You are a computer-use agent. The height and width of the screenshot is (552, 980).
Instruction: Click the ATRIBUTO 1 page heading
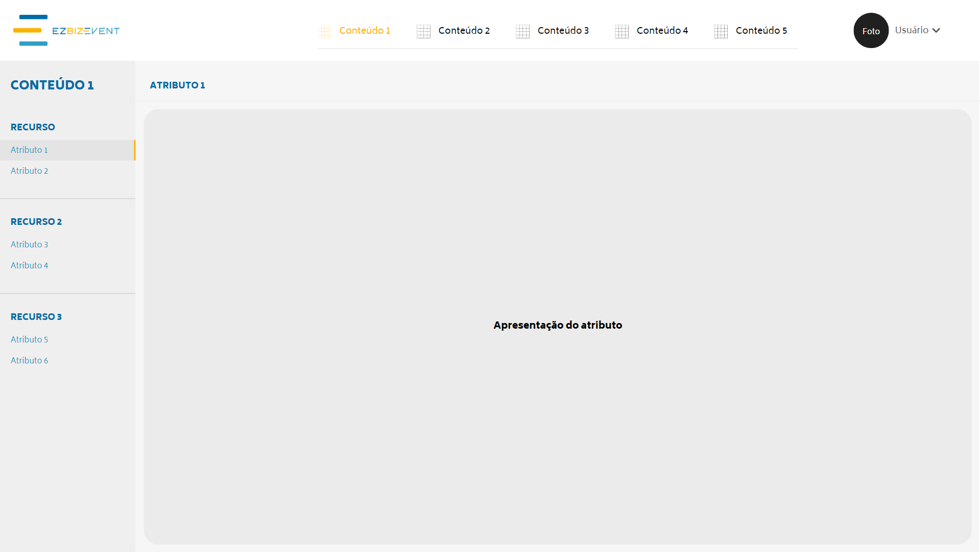point(177,85)
